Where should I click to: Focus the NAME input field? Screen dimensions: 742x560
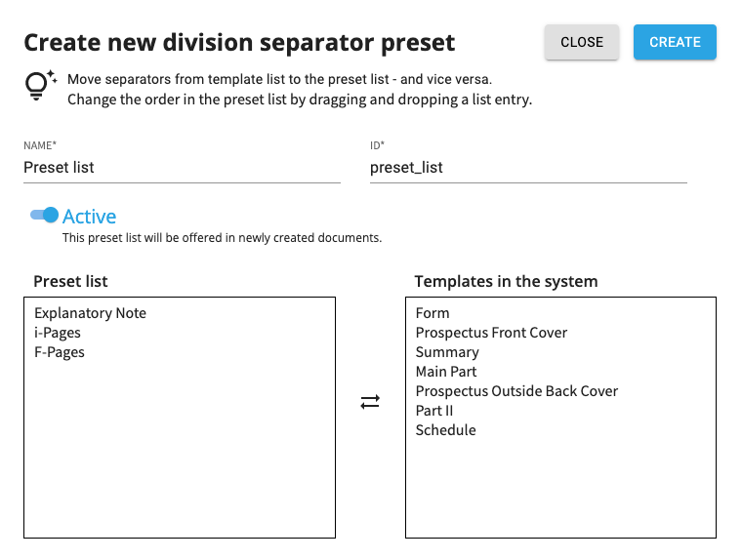point(183,168)
